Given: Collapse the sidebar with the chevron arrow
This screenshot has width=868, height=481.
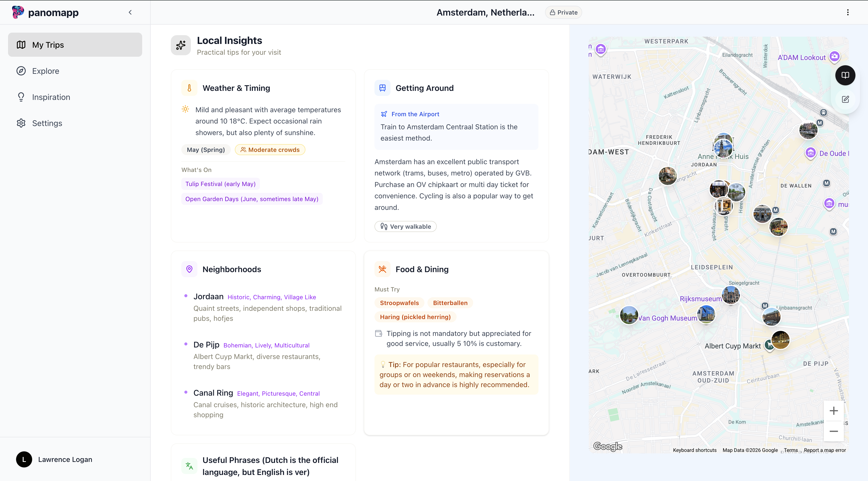Looking at the screenshot, I should (130, 12).
